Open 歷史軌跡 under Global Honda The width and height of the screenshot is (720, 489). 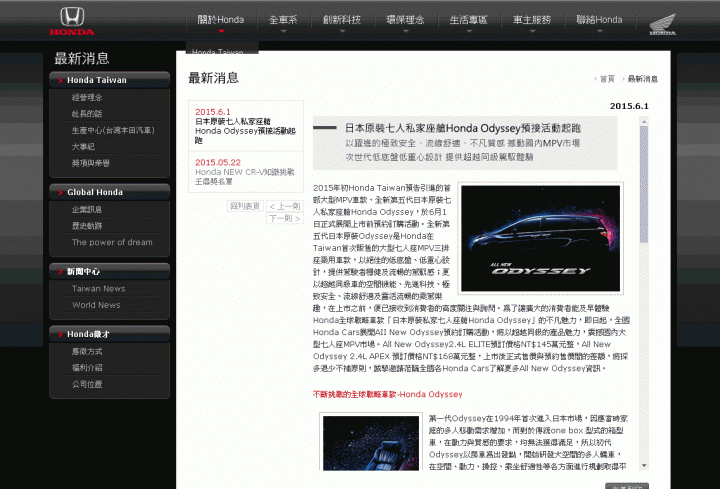click(87, 226)
